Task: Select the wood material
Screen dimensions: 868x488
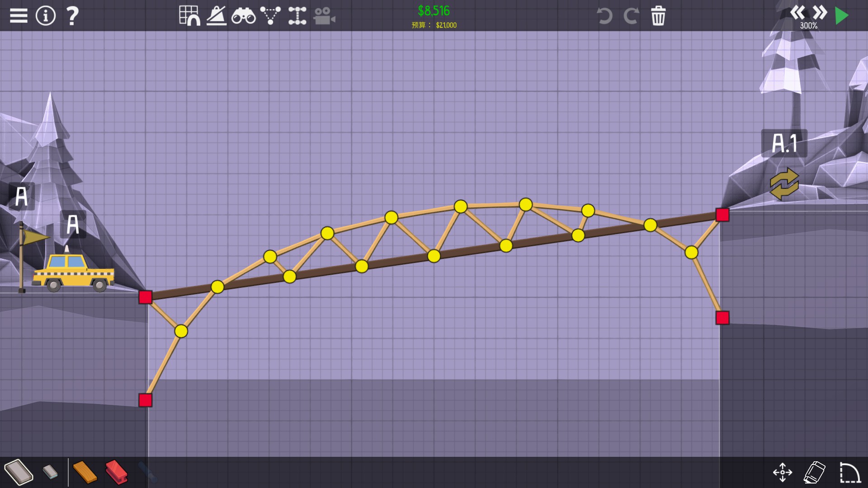Action: tap(85, 472)
